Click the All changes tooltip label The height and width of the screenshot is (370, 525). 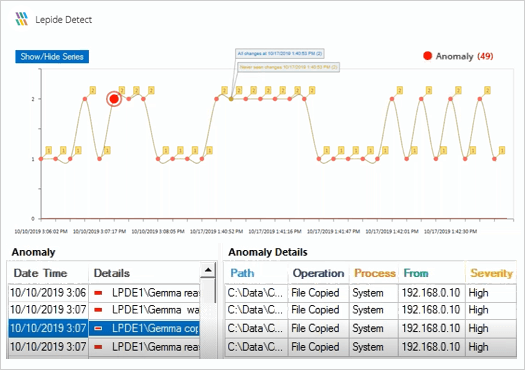pyautogui.click(x=280, y=54)
